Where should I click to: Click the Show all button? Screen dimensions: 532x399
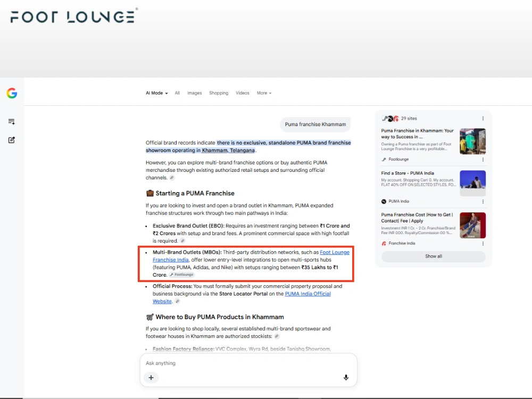pos(433,256)
